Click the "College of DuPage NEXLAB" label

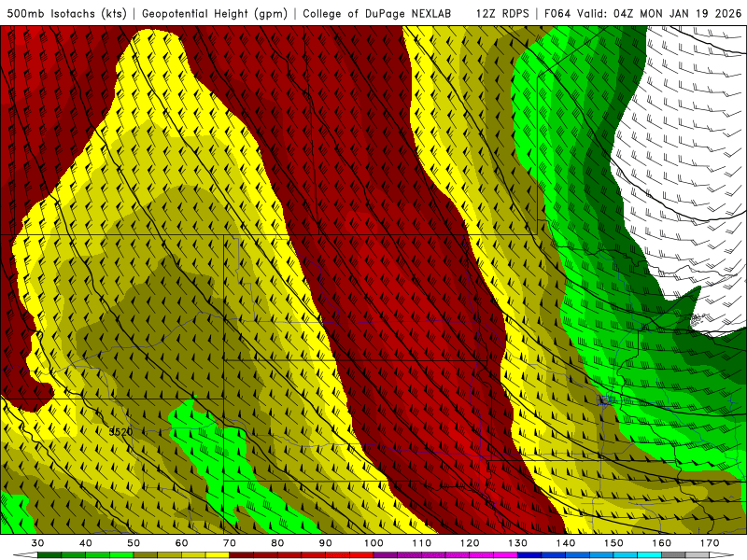(377, 13)
